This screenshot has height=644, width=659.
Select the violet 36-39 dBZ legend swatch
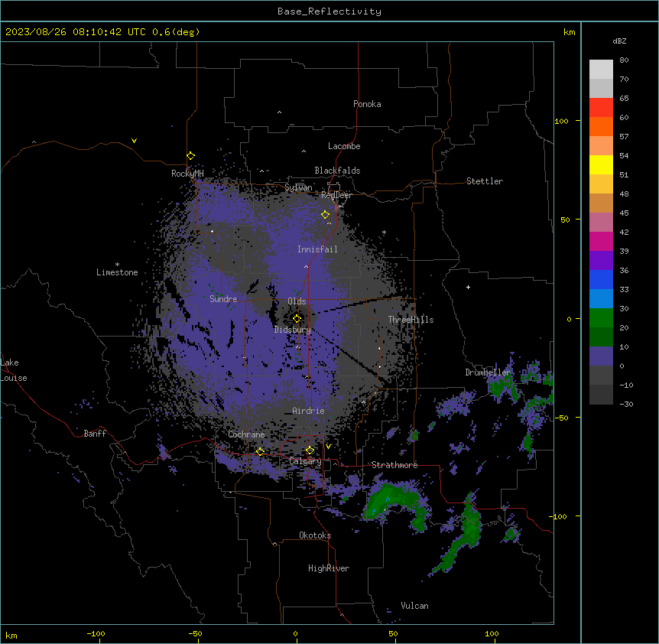[601, 260]
